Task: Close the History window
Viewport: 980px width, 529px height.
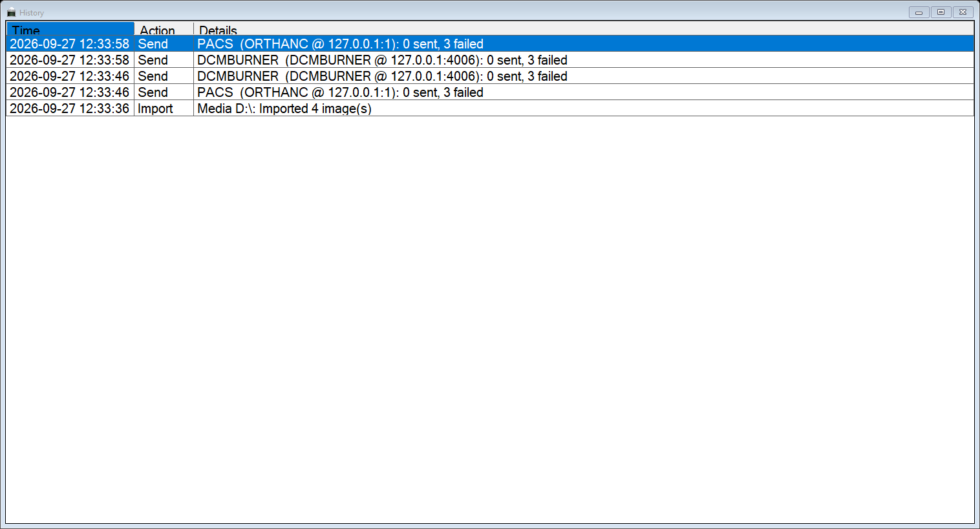Action: (963, 12)
